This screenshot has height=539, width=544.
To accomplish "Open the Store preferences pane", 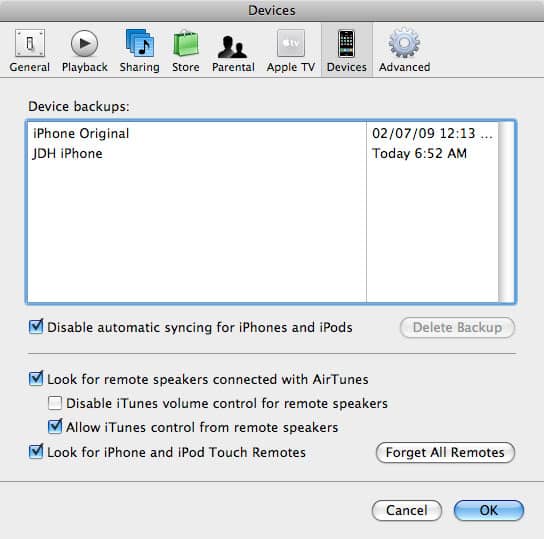I will coord(186,51).
